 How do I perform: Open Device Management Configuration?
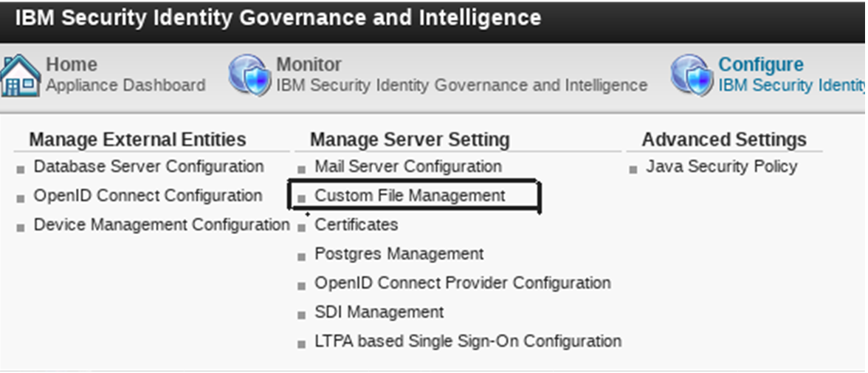coord(162,225)
